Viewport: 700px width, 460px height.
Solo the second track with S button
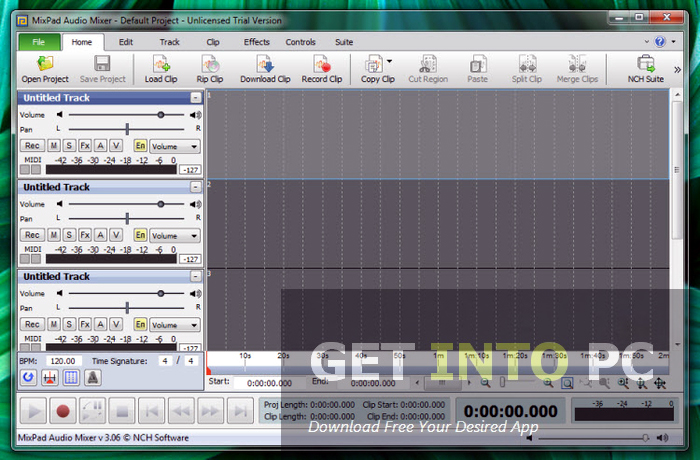click(x=69, y=235)
